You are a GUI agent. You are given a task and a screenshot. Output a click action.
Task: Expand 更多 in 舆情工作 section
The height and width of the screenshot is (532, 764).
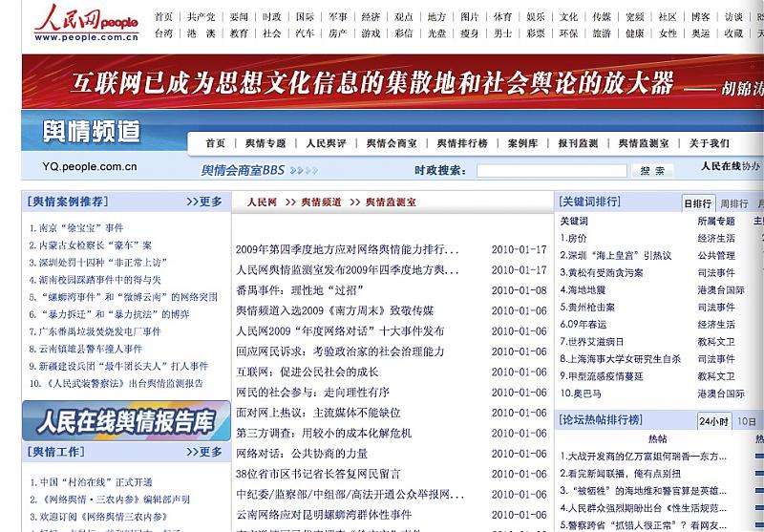click(204, 452)
